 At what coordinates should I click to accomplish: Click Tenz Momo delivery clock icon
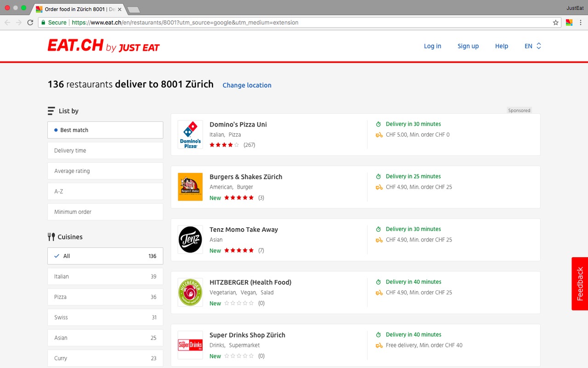(379, 229)
